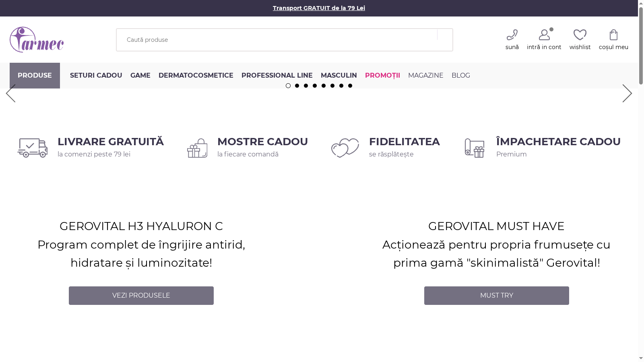
Task: Click the vertical scrollbar thumb
Action: (x=641, y=46)
